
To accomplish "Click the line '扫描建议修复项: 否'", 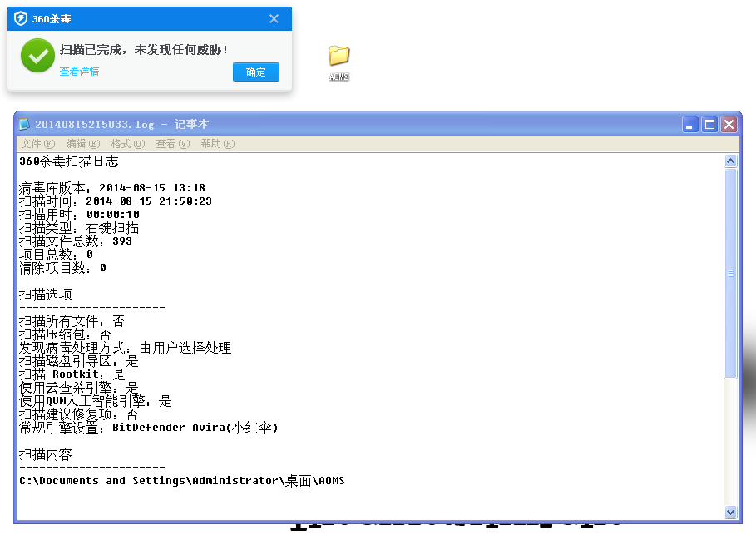I will coord(78,414).
